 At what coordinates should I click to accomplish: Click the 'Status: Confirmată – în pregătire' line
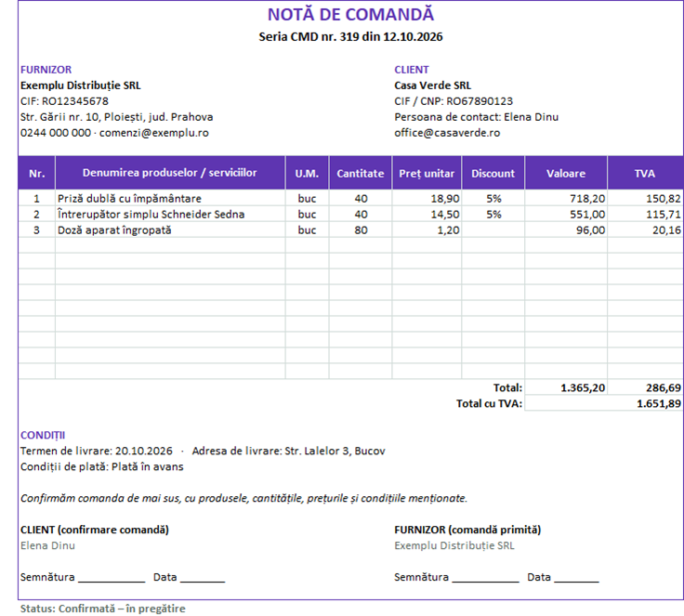coord(103,609)
